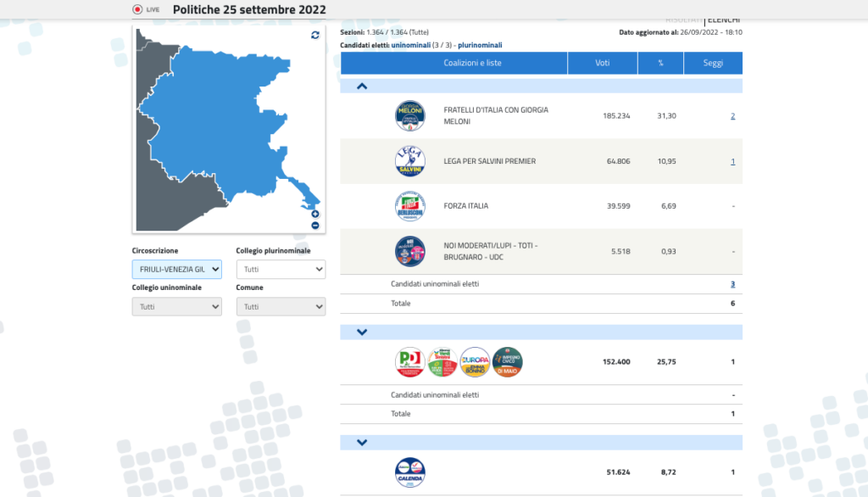Click the Impegno Civico Di Maio logo
Image resolution: width=868 pixels, height=497 pixels.
click(507, 362)
